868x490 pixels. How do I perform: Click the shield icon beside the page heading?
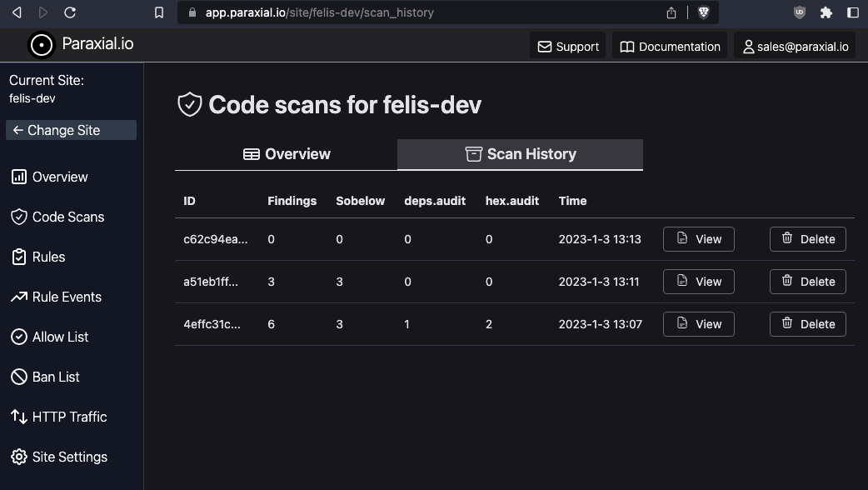click(x=189, y=104)
